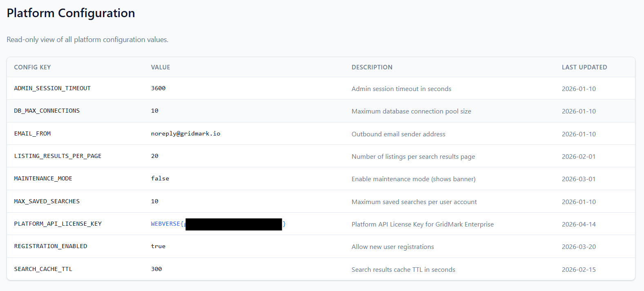Click the Platform Configuration page heading
This screenshot has height=291, width=644.
(71, 13)
